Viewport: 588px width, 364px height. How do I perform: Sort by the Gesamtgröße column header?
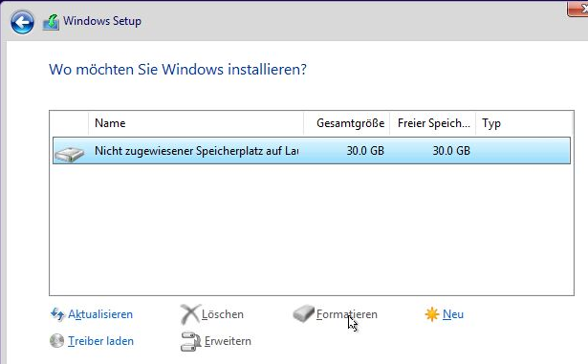tap(346, 123)
